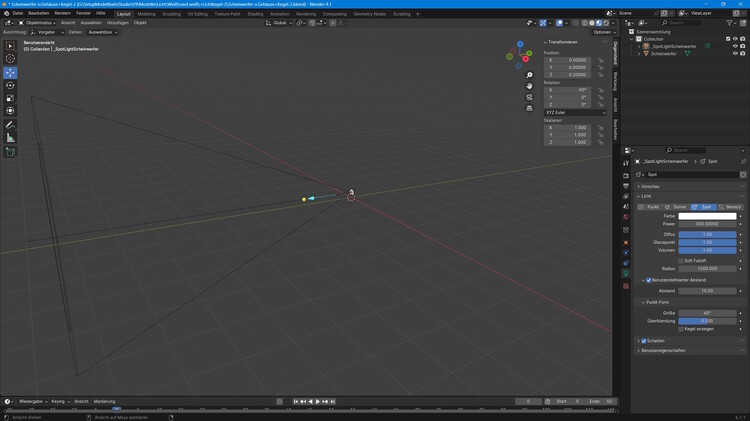Open the Bearbeiten menu
The height and width of the screenshot is (421, 750).
38,13
